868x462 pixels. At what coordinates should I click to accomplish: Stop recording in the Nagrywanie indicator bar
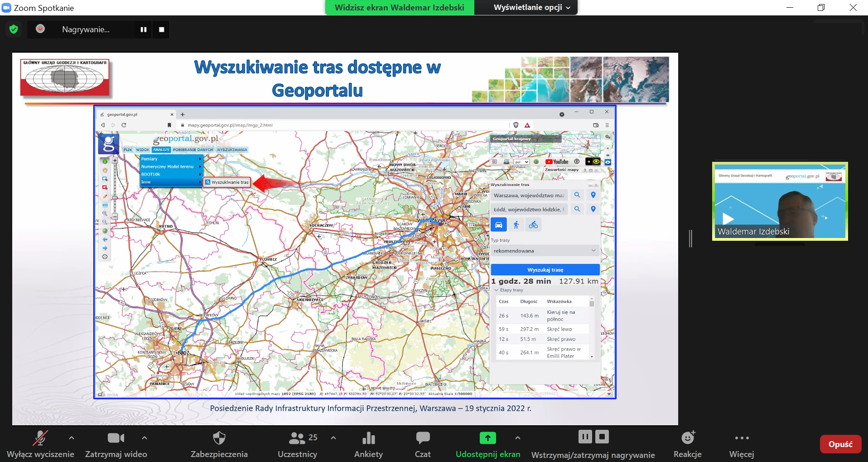pyautogui.click(x=162, y=29)
